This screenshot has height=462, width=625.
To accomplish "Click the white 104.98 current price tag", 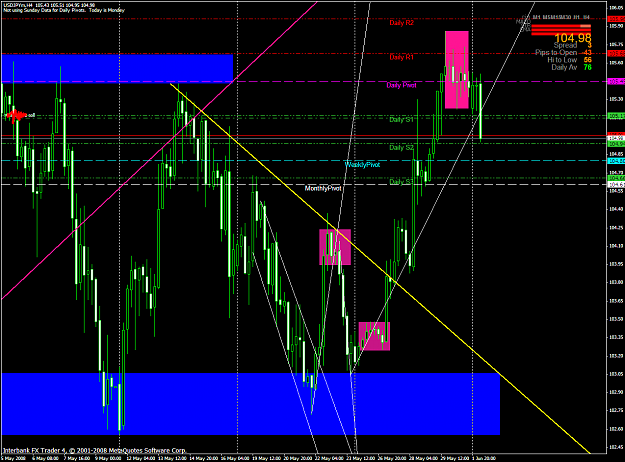I will [616, 138].
